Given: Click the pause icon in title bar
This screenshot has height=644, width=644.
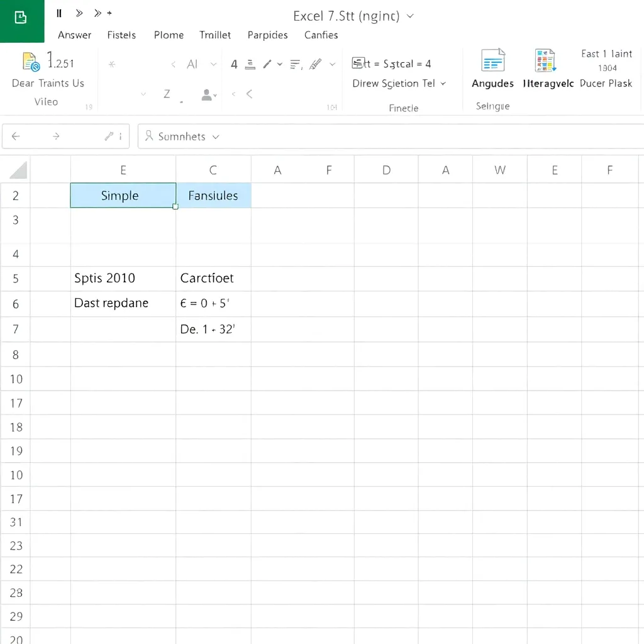Looking at the screenshot, I should pyautogui.click(x=59, y=13).
